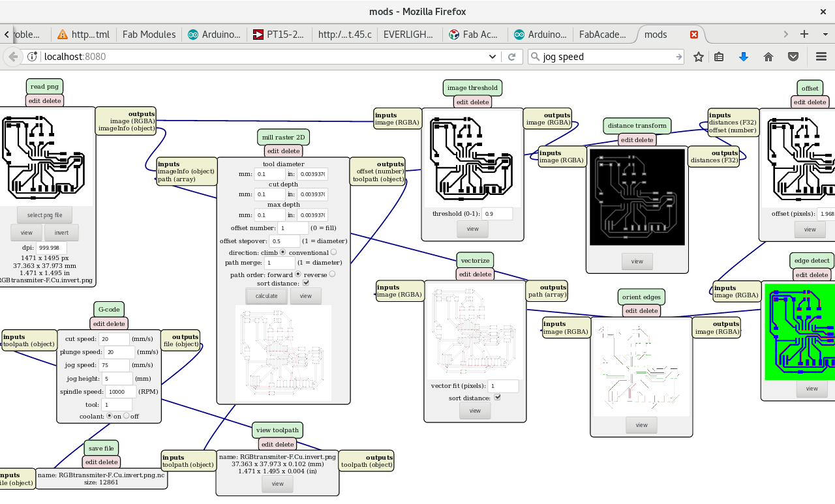Edit the offset stepover field
The width and height of the screenshot is (835, 504).
(x=284, y=241)
